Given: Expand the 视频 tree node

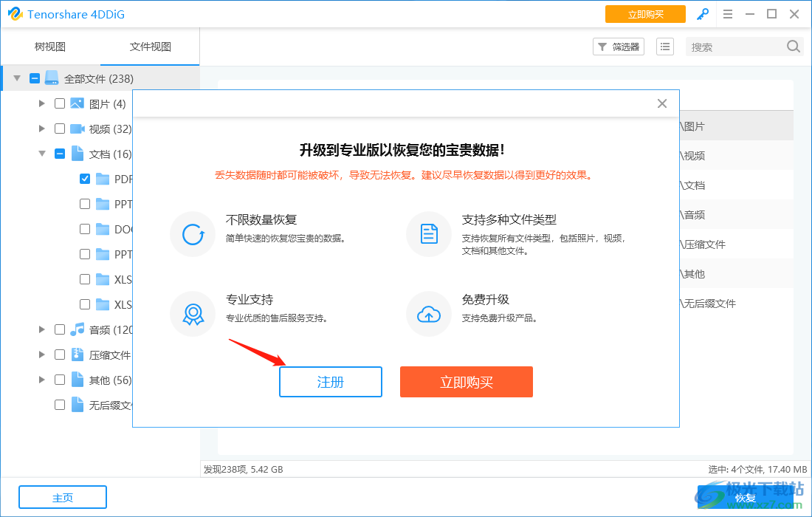Looking at the screenshot, I should coord(42,129).
